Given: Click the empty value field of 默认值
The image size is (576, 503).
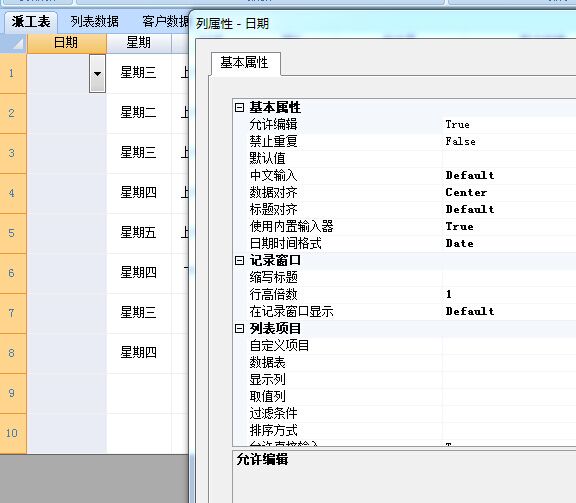Looking at the screenshot, I should [x=509, y=158].
